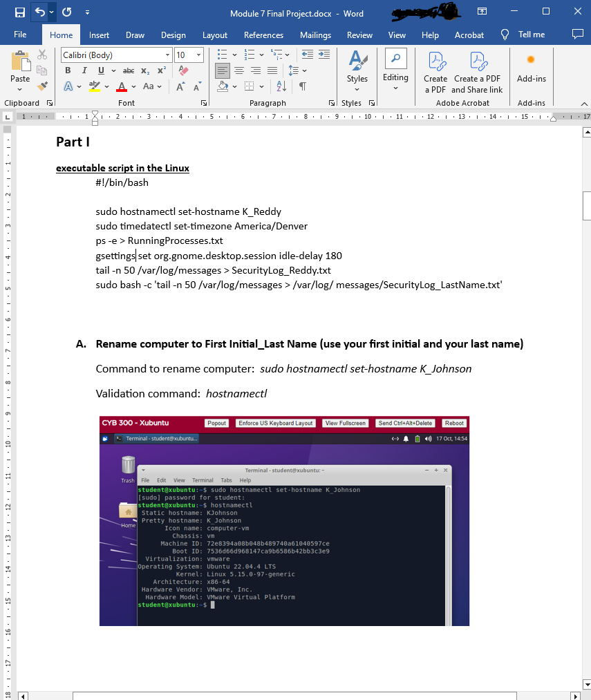
Task: Collapse the ribbon with the chevron
Action: coord(584,104)
